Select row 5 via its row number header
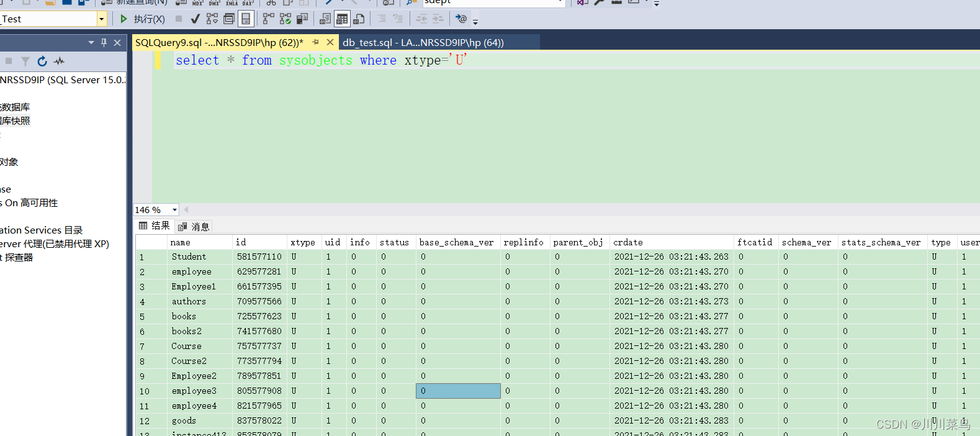The height and width of the screenshot is (436, 980). coord(151,316)
